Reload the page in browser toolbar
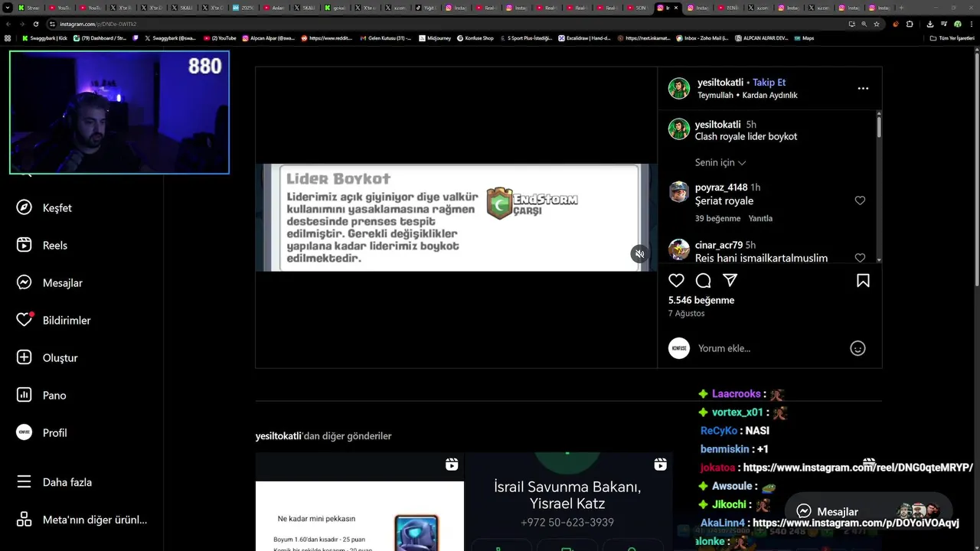The width and height of the screenshot is (980, 551). 36,24
